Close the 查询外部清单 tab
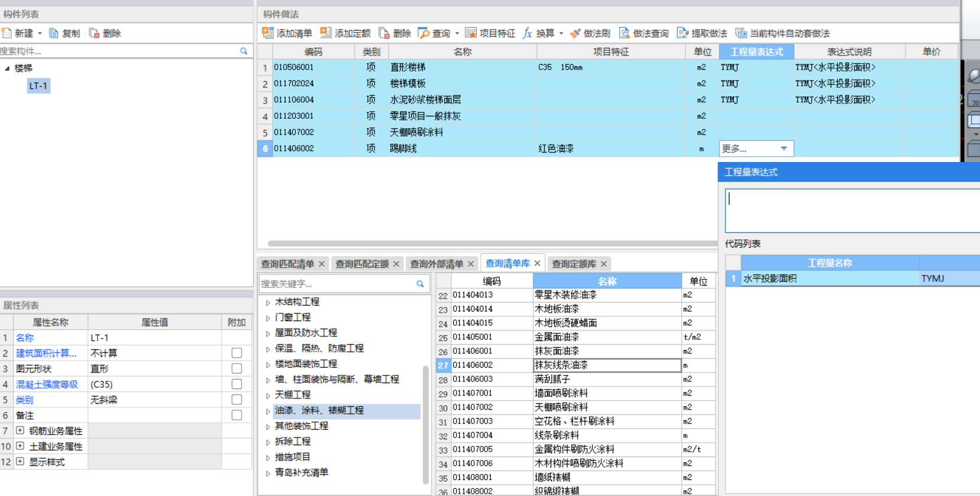 471,264
